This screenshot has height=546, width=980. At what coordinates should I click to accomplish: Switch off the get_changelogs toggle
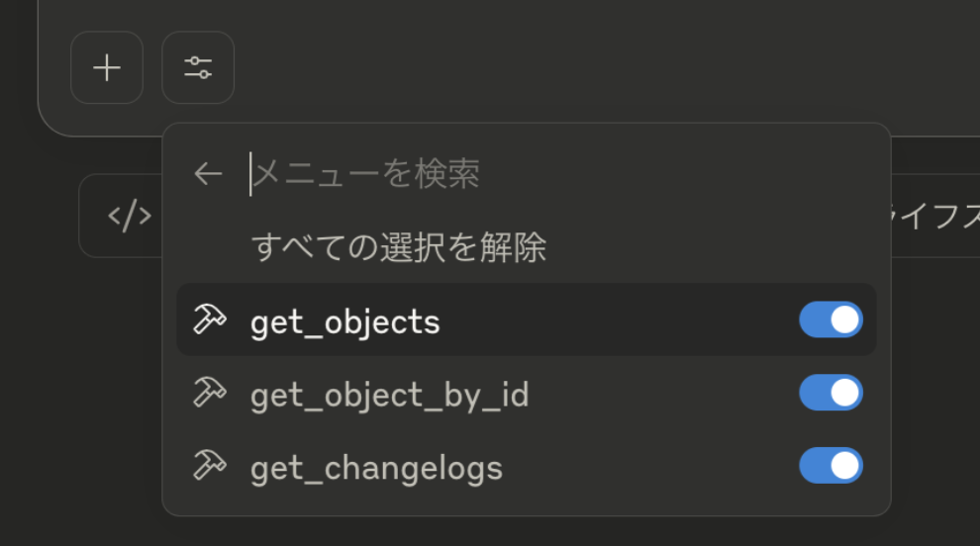[x=831, y=466]
